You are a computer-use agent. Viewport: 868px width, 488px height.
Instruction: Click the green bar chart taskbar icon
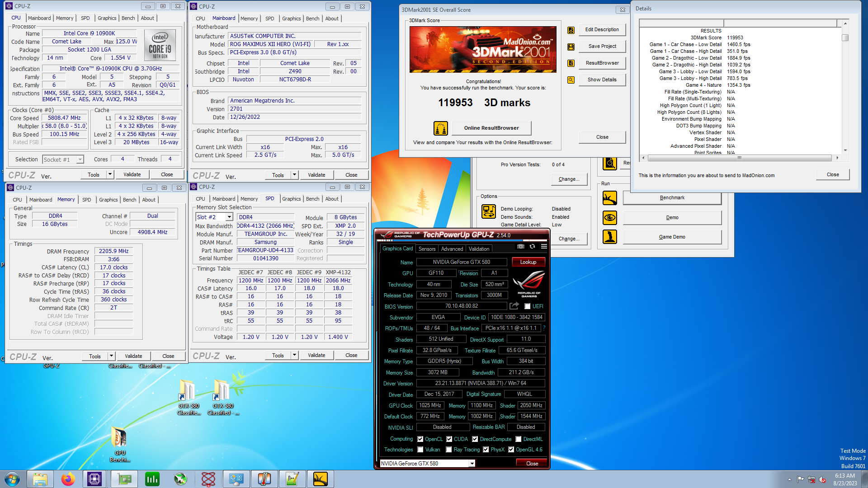tap(152, 479)
